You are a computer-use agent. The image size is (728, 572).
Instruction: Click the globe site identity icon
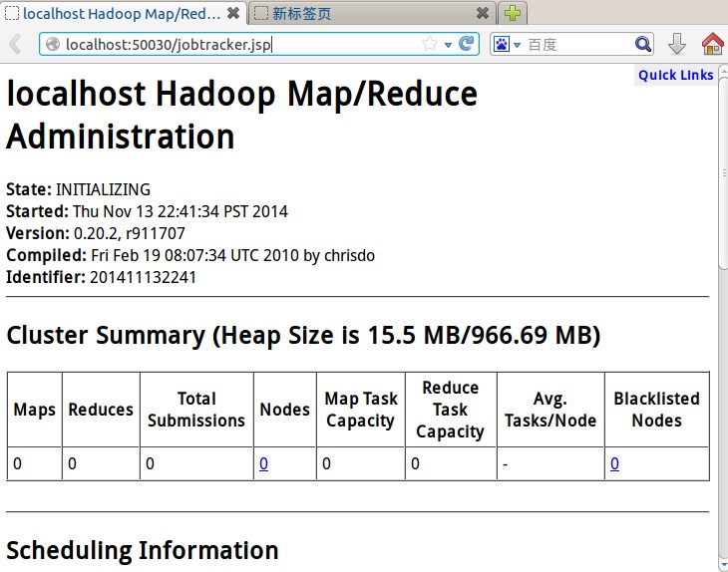[53, 44]
